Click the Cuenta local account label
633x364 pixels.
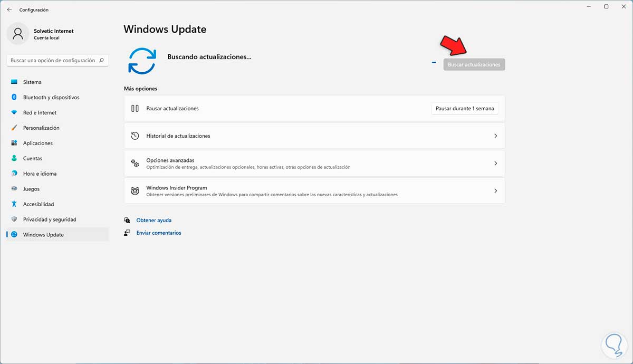46,38
